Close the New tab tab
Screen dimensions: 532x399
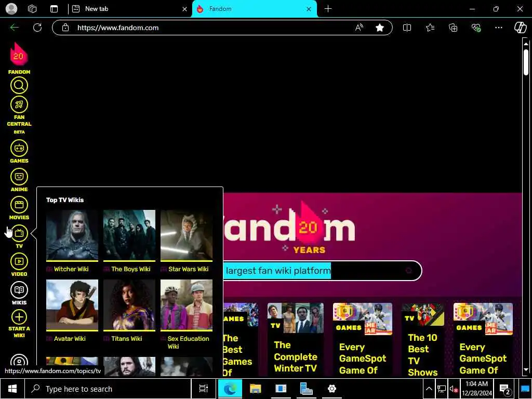(x=184, y=9)
